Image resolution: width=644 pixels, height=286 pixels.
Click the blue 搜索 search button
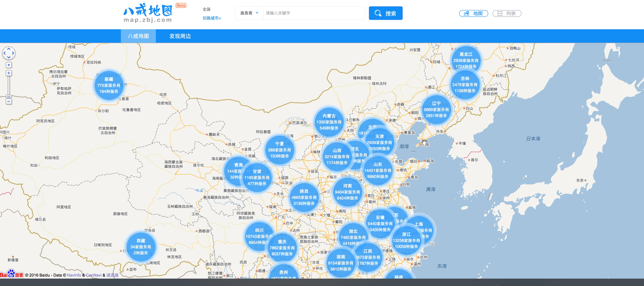click(386, 13)
